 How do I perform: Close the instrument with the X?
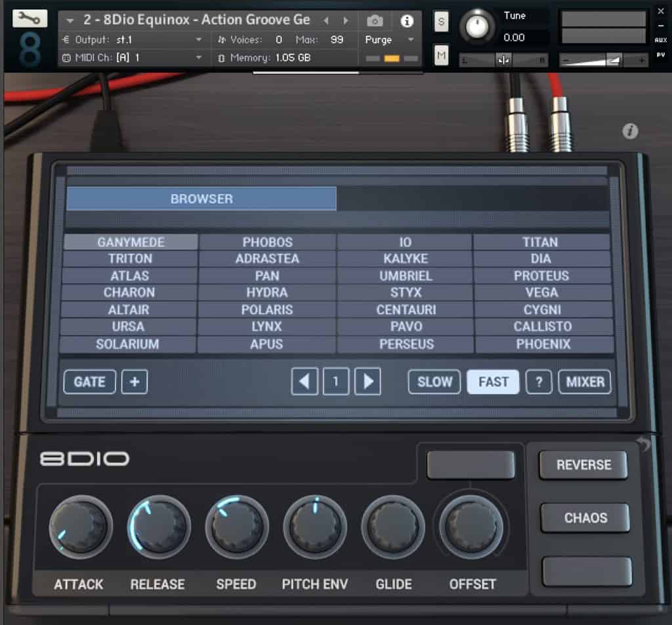pos(660,12)
